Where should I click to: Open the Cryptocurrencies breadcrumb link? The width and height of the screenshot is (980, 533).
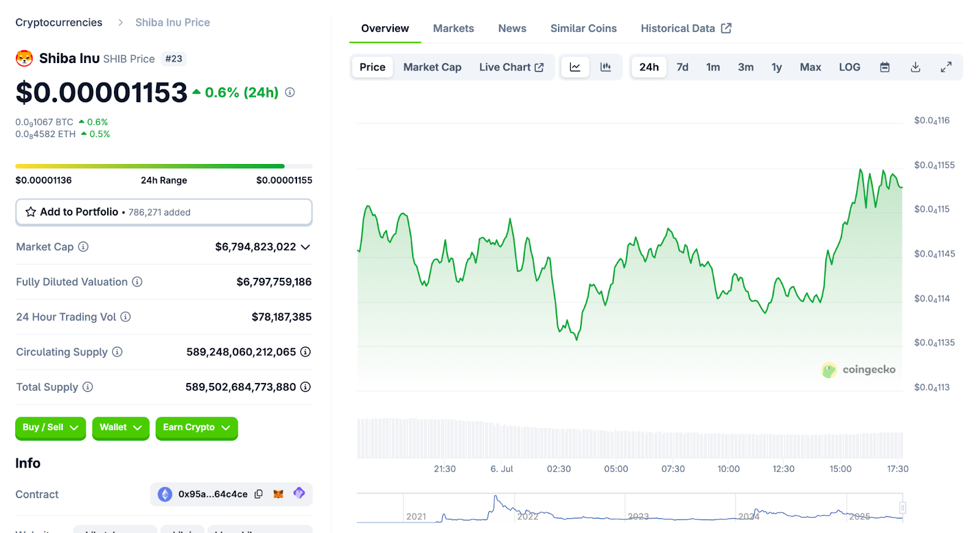click(59, 23)
